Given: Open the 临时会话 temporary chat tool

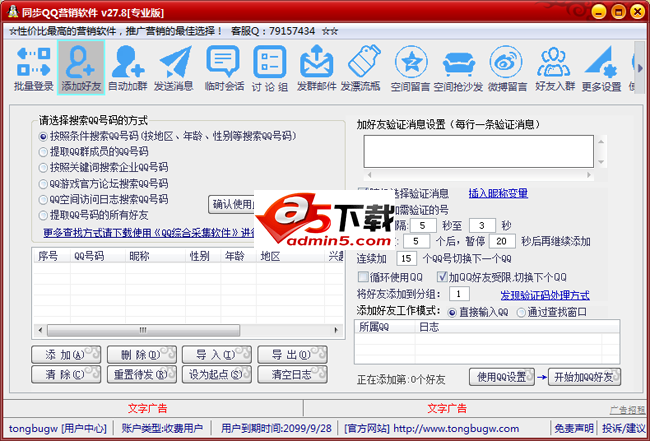Looking at the screenshot, I should (x=224, y=68).
